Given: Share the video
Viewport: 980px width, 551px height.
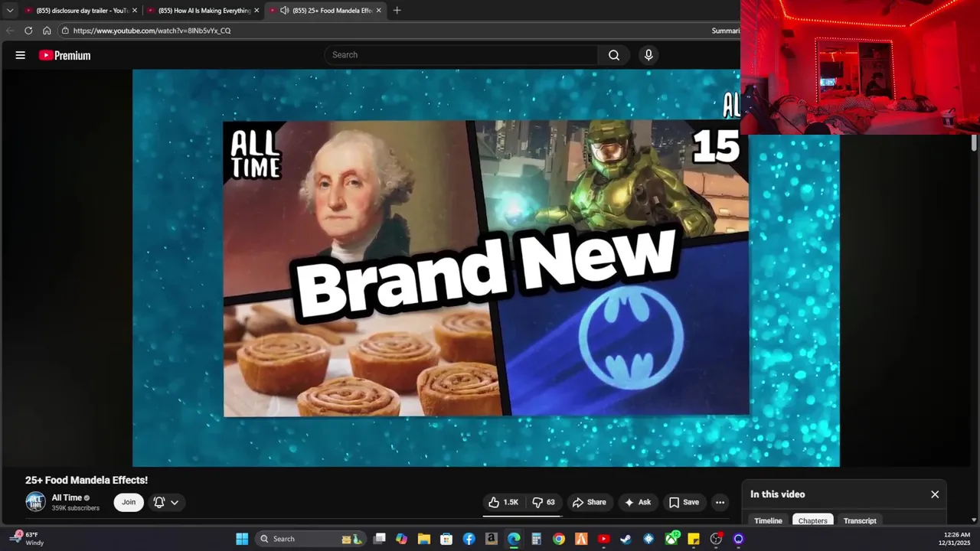Looking at the screenshot, I should 590,502.
